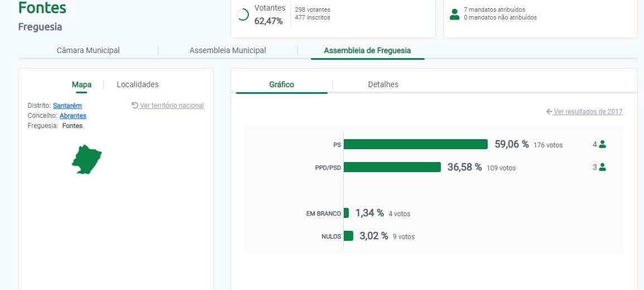
Task: Open the Detalhes tab
Action: click(383, 84)
